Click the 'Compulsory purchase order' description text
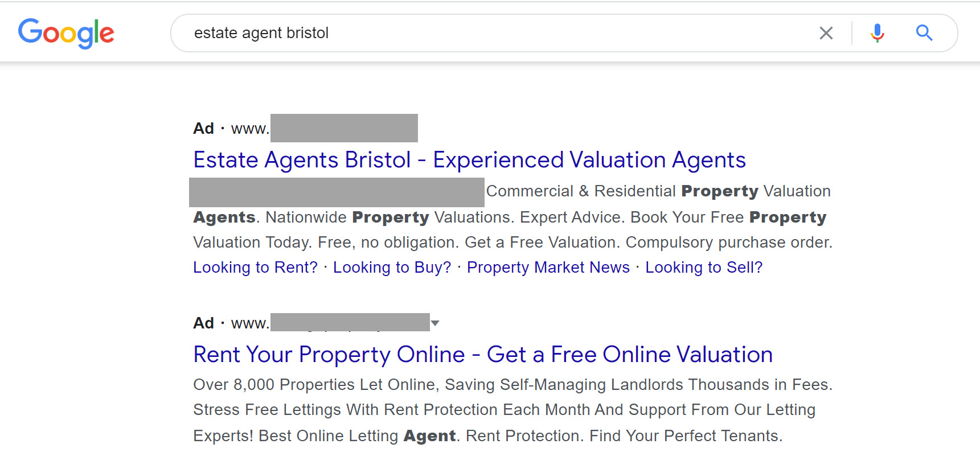This screenshot has height=452, width=980. click(x=728, y=243)
